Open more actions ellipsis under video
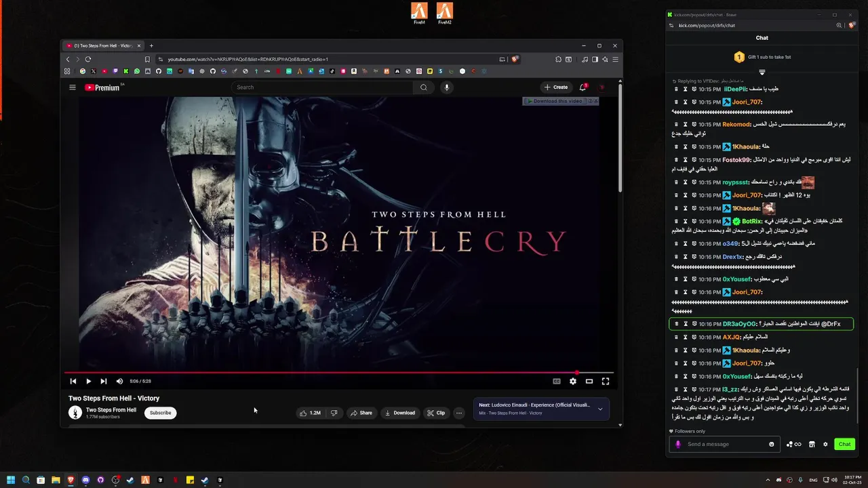This screenshot has width=868, height=488. (459, 413)
